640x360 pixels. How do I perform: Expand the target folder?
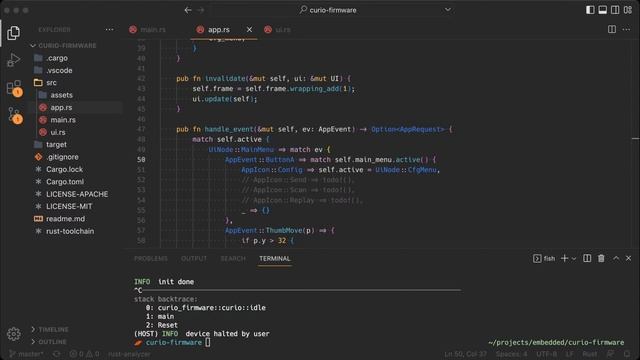pyautogui.click(x=56, y=144)
